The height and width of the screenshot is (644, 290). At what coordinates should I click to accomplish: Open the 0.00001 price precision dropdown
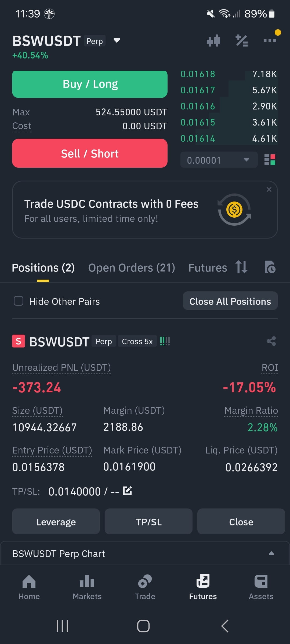coord(219,160)
